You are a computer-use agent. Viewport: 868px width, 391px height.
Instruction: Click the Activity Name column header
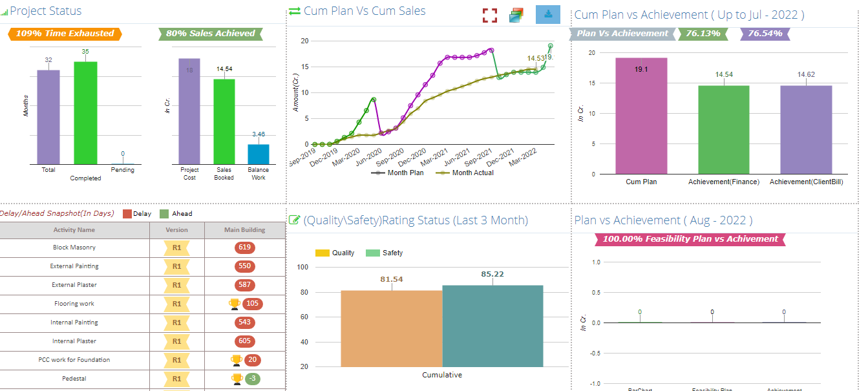tap(74, 229)
